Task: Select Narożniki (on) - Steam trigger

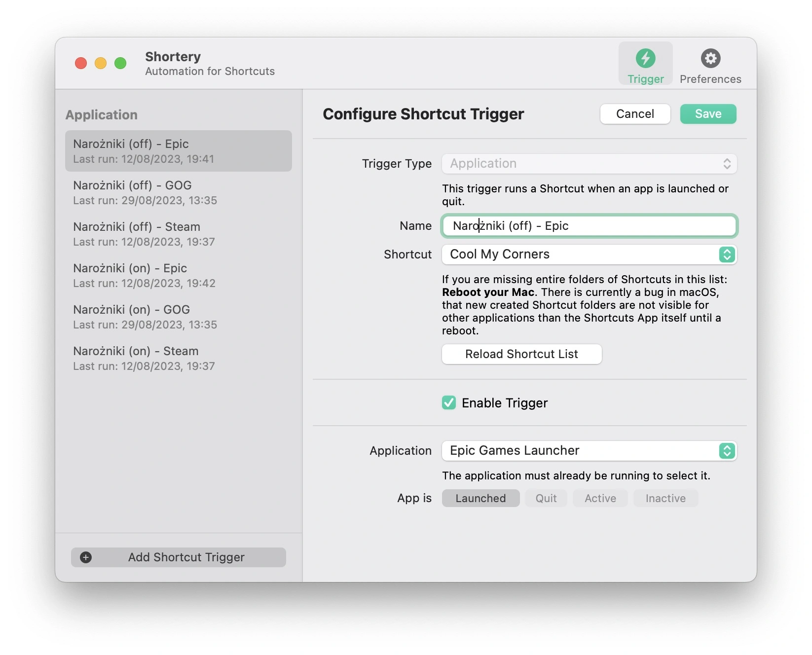Action: 179,358
